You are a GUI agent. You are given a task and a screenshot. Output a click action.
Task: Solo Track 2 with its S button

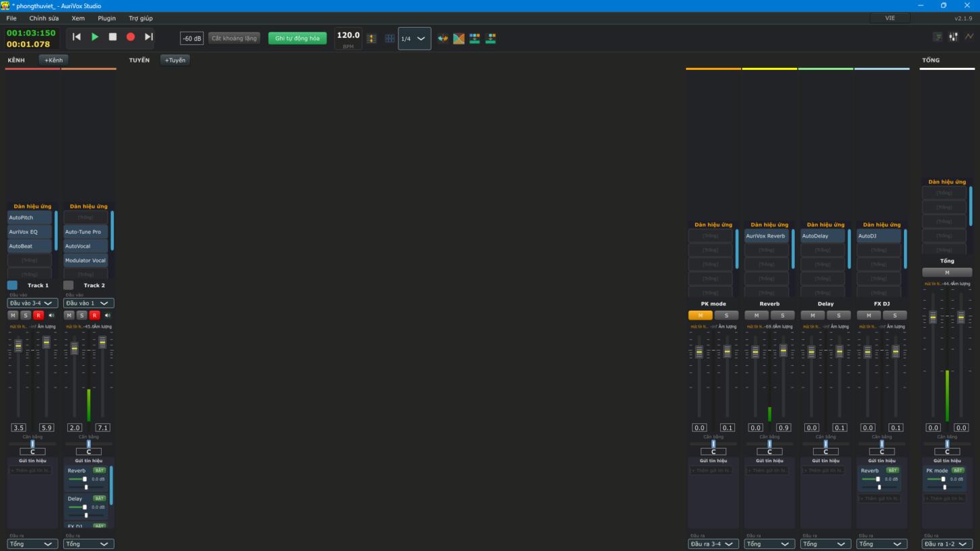point(81,315)
